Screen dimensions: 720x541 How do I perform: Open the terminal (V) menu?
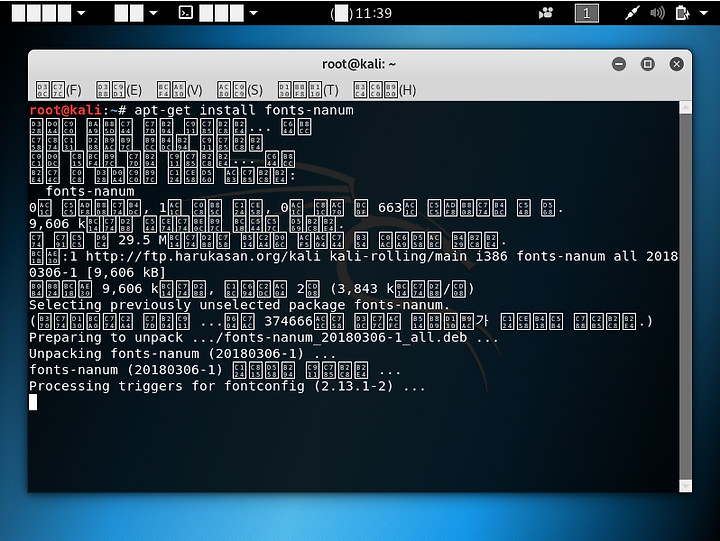tap(180, 90)
